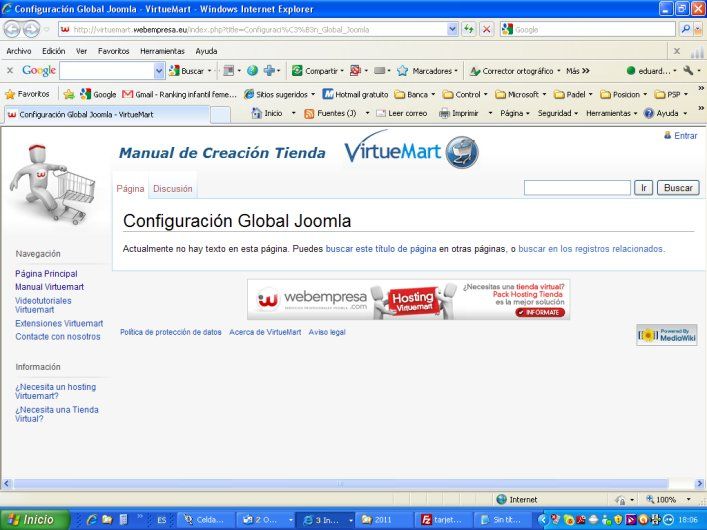This screenshot has height=530, width=707.
Task: Open the Edición menu
Action: point(54,51)
